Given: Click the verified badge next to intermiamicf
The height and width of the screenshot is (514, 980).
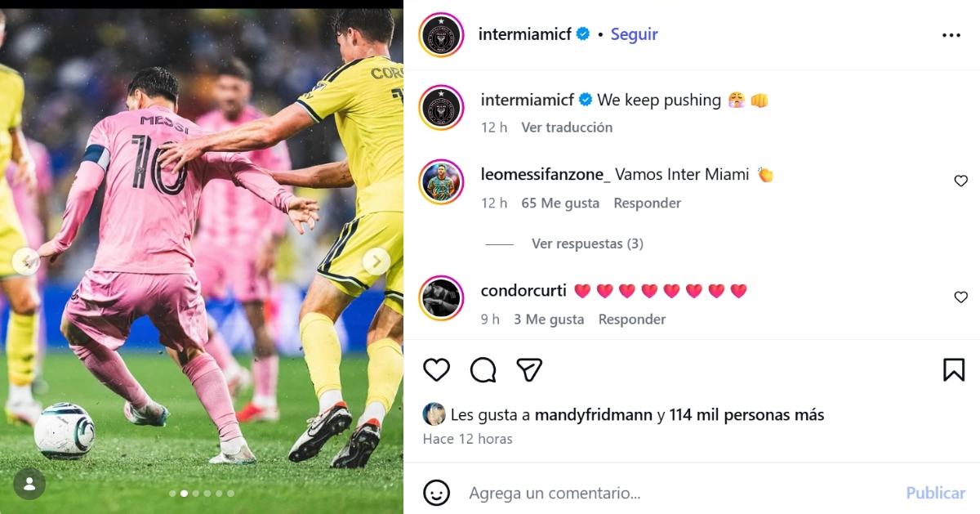Looking at the screenshot, I should pos(582,34).
